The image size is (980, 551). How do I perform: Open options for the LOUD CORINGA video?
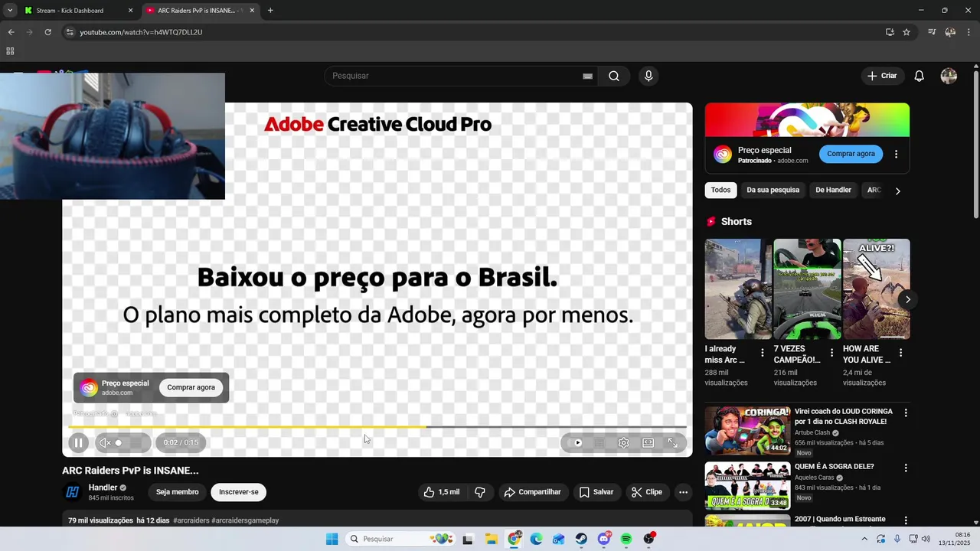pyautogui.click(x=906, y=413)
